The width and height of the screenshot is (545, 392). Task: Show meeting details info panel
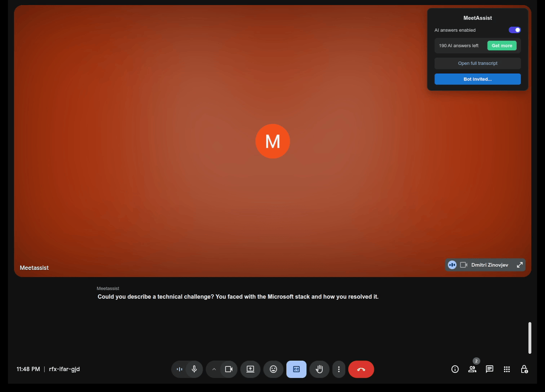coord(455,369)
